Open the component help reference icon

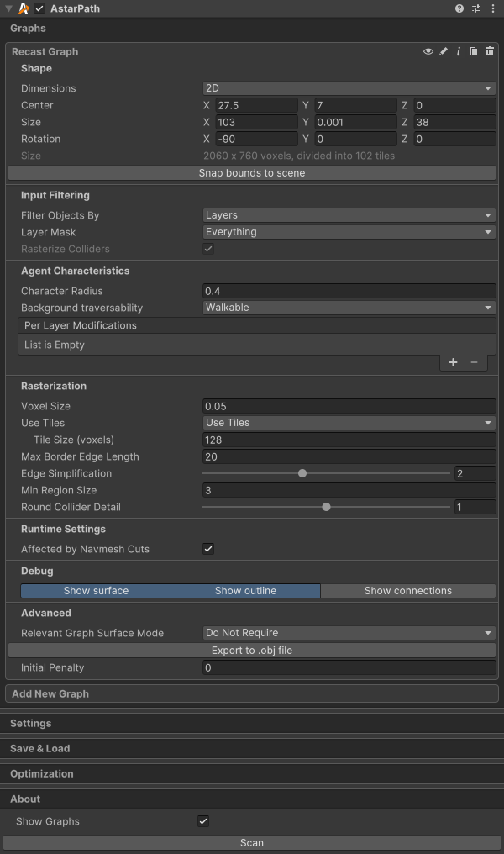(459, 8)
